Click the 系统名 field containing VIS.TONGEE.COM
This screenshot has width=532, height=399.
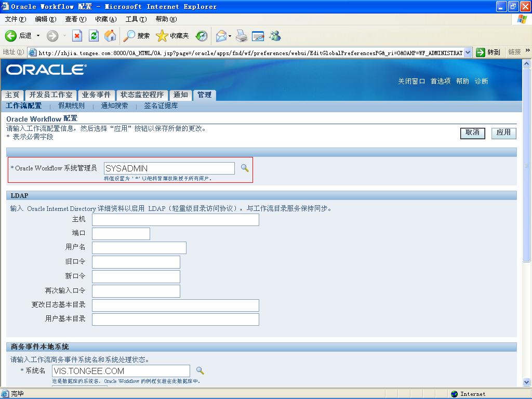(121, 371)
